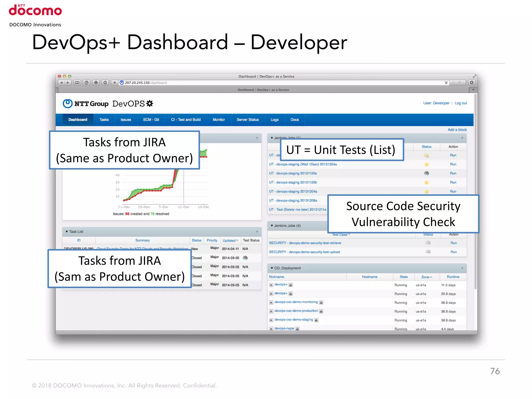
Task: Open the downloads icon at toolbar right
Action: click(472, 83)
